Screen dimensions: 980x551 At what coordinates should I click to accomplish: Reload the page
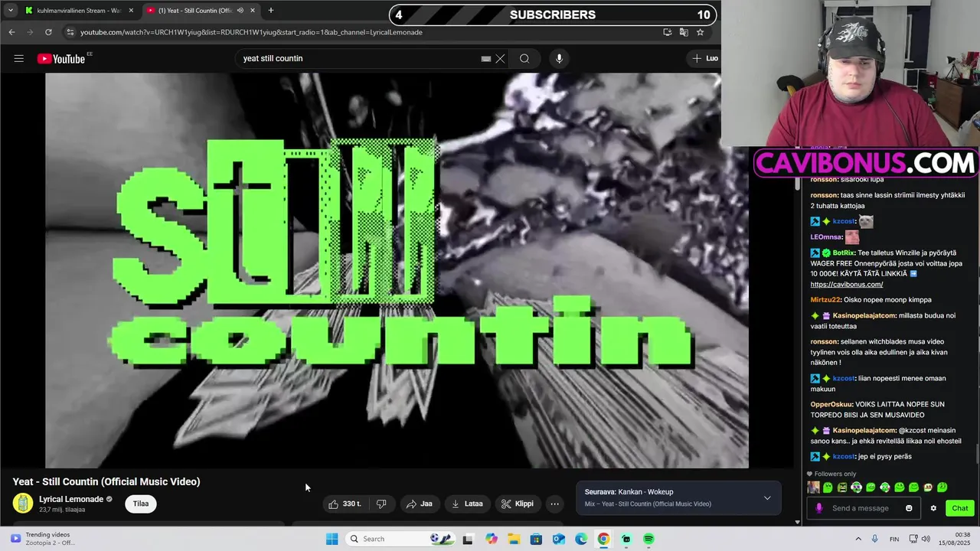[48, 32]
